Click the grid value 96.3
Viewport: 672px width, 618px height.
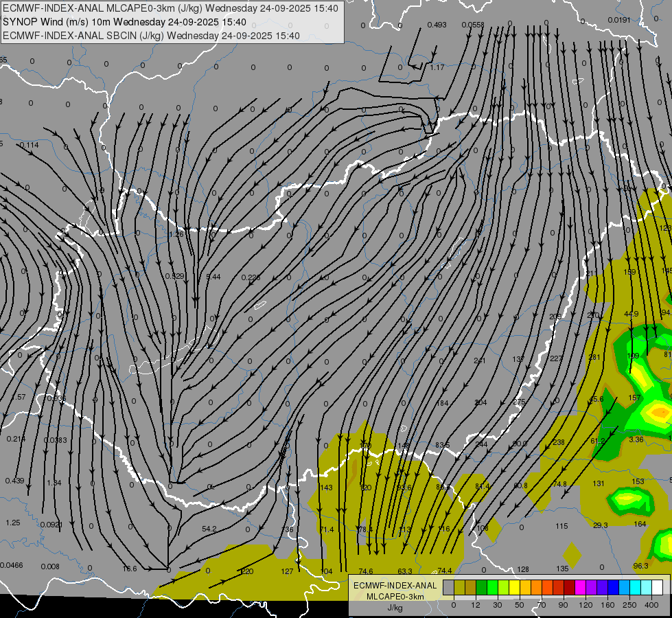[x=640, y=566]
